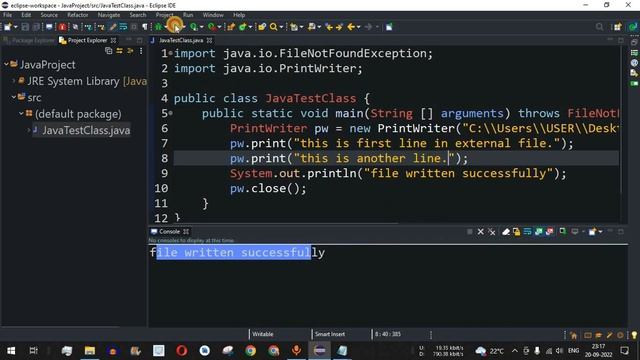
Task: Open the Search toolbar dropdown arrow
Action: tap(281, 27)
